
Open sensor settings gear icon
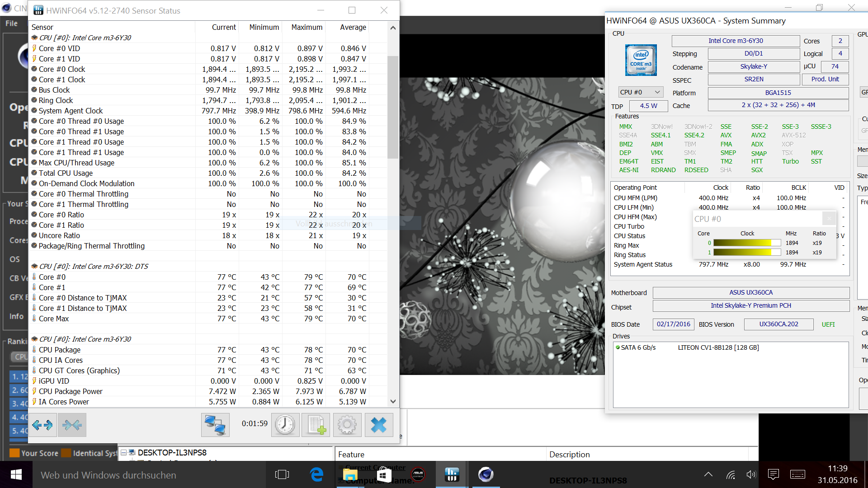coord(347,425)
